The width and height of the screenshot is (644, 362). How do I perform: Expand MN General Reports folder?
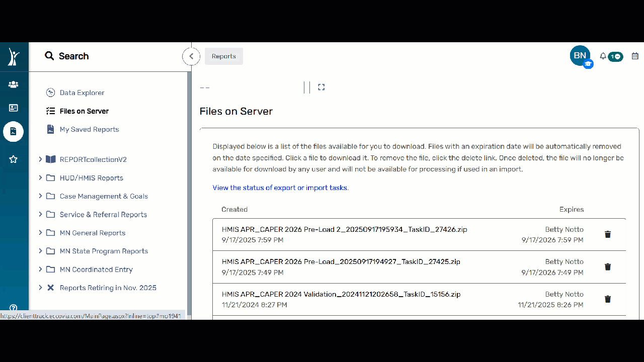(x=41, y=233)
